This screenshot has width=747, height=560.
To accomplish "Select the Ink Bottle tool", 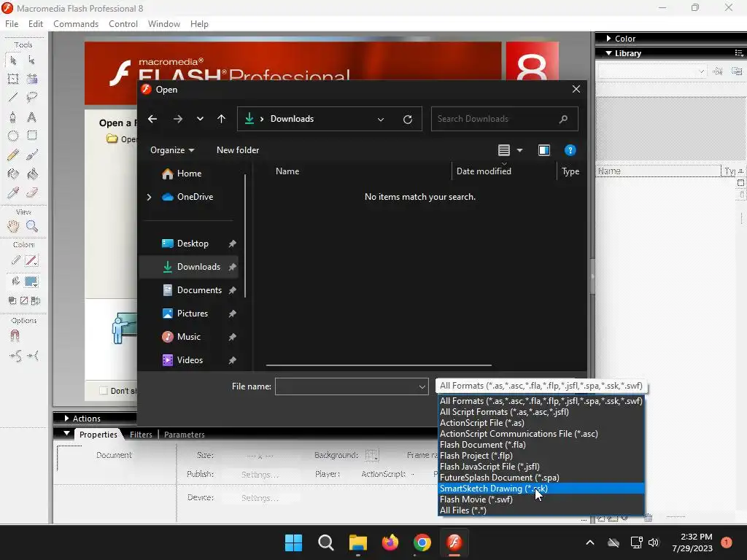I will point(13,174).
